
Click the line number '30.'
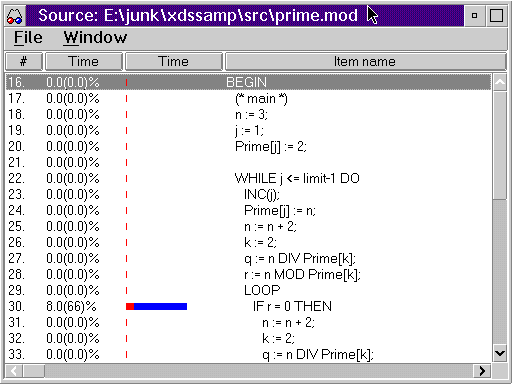click(x=16, y=306)
